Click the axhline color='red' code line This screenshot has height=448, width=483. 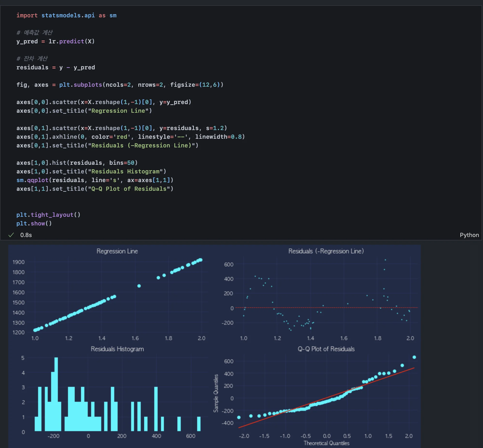[130, 137]
